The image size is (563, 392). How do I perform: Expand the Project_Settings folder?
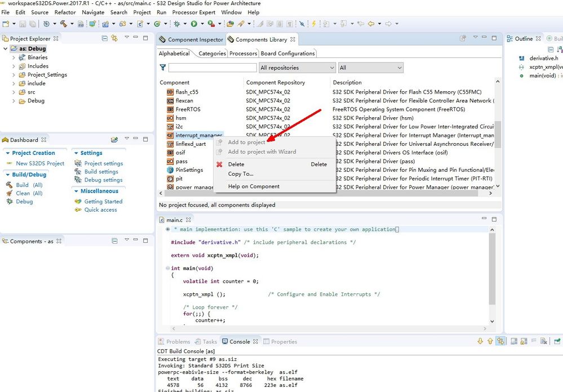point(14,75)
